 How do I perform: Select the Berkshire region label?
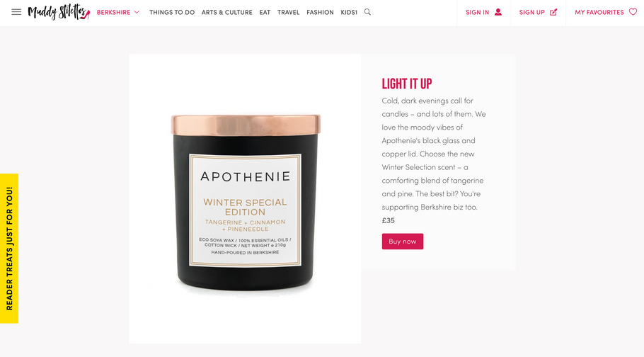(113, 12)
